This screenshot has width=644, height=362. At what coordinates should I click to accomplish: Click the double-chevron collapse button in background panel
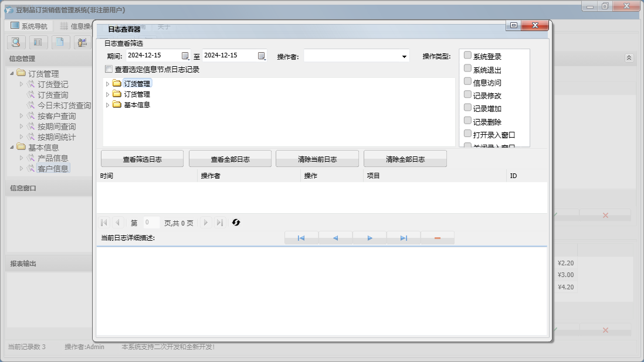coord(629,58)
